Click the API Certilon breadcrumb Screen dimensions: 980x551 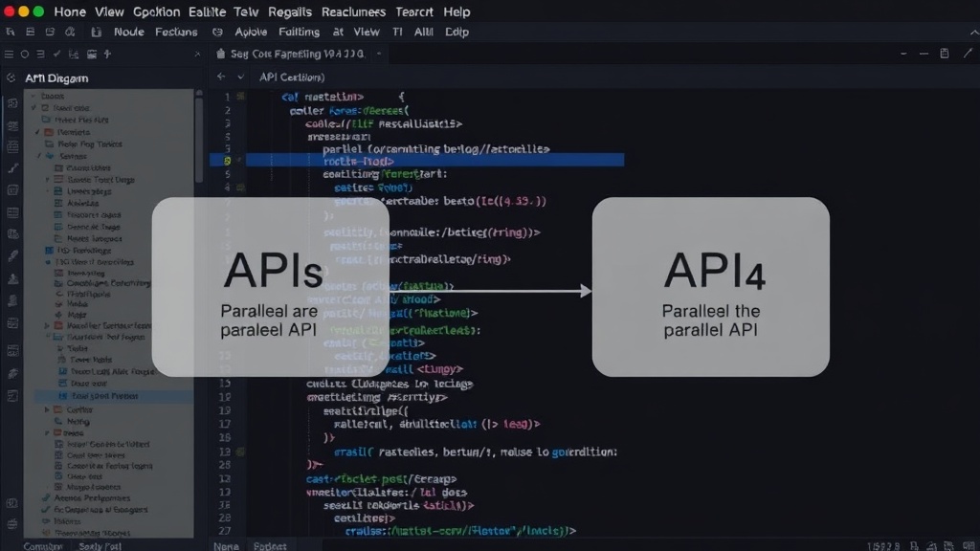[x=292, y=77]
